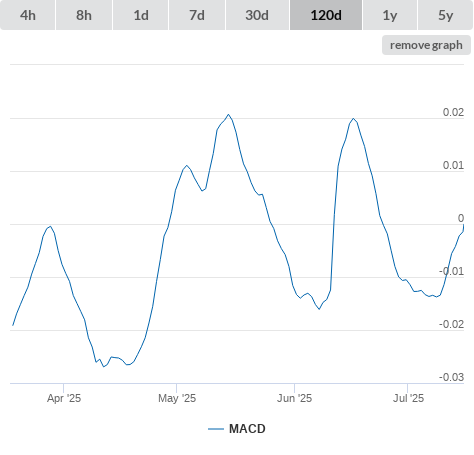Click the 0.02 y-axis value
Screen dimensions: 474x455
tap(453, 112)
